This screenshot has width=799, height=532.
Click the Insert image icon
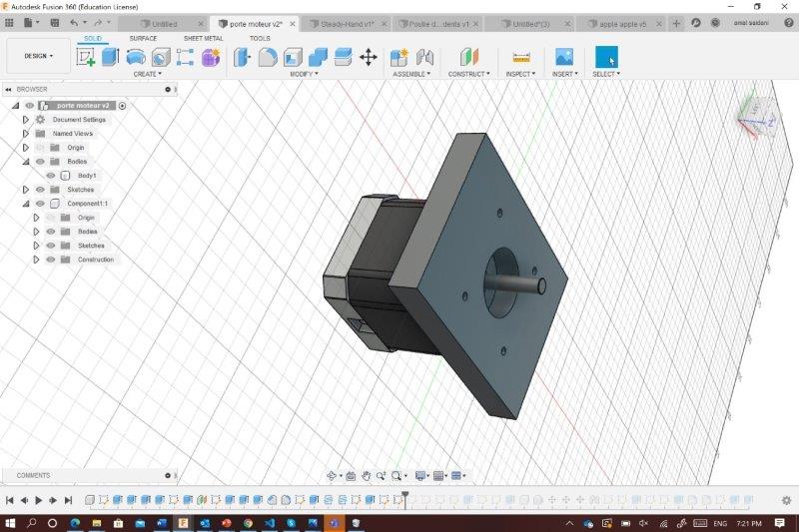(564, 57)
